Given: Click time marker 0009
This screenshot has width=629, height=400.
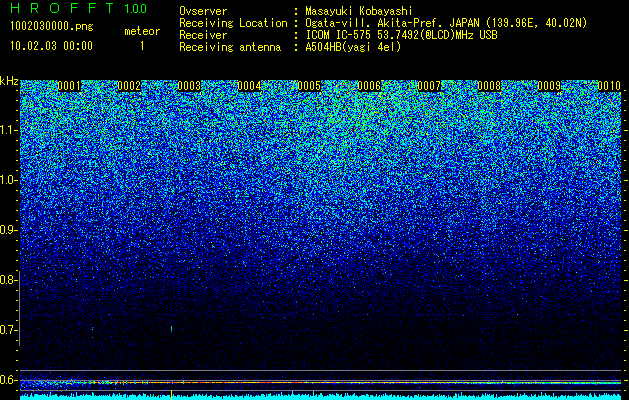Looking at the screenshot, I should point(549,86).
